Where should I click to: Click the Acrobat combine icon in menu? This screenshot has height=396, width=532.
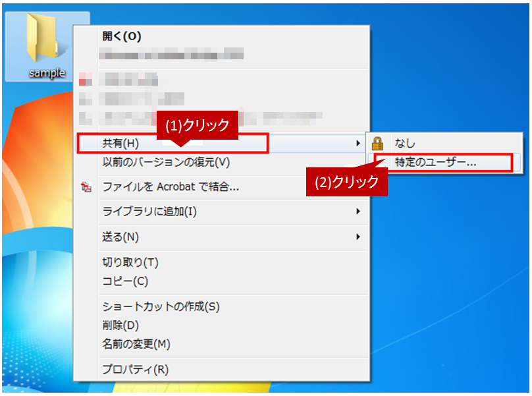[86, 186]
